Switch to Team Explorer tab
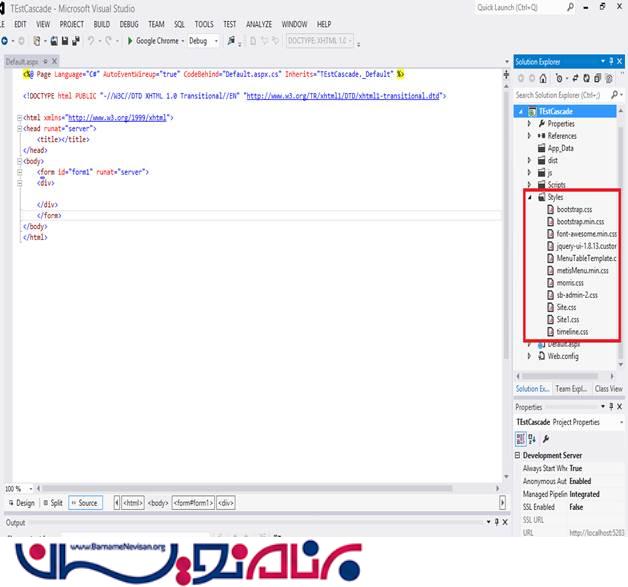Image resolution: width=628 pixels, height=587 pixels. [x=572, y=389]
